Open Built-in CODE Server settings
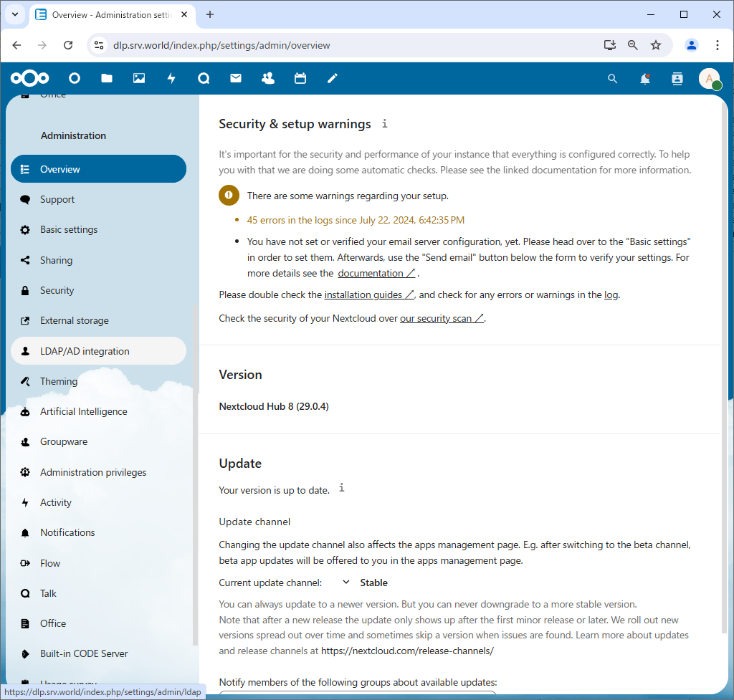Viewport: 734px width, 700px height. click(x=98, y=653)
